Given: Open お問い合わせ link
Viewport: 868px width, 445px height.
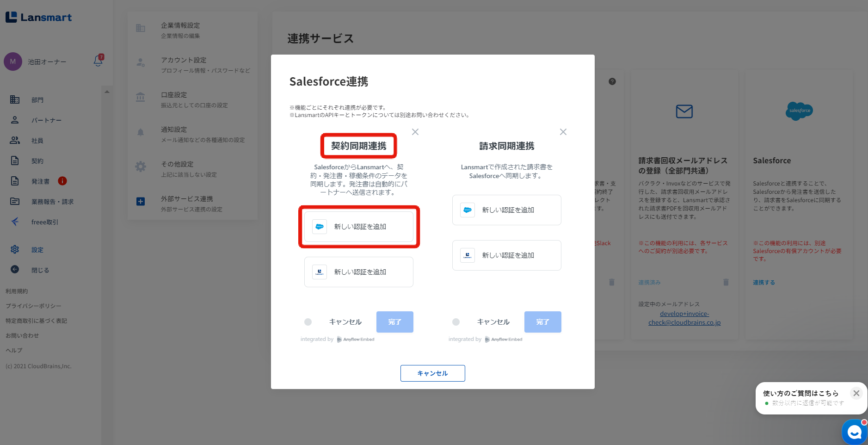Looking at the screenshot, I should pyautogui.click(x=22, y=336).
